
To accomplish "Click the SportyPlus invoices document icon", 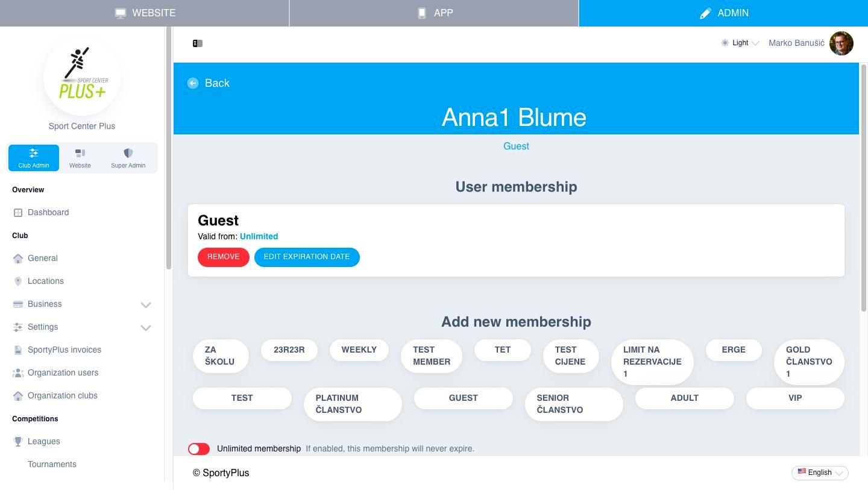I will [x=18, y=350].
